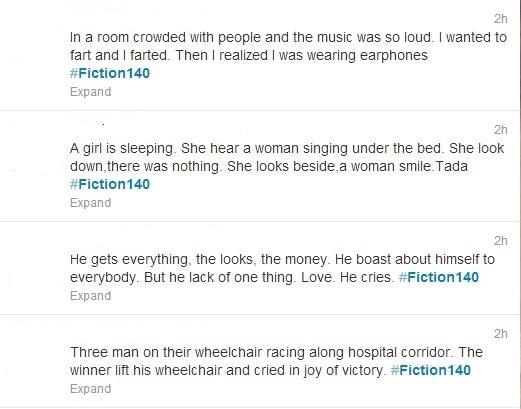
Task: Open #Fiction140 hashtag in the earphones tweet
Action: (110, 73)
